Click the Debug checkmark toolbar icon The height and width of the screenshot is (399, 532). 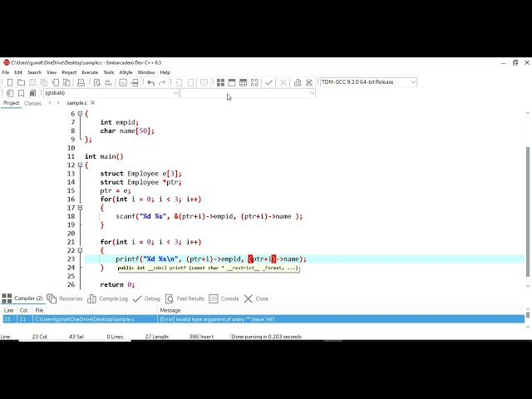coord(268,82)
